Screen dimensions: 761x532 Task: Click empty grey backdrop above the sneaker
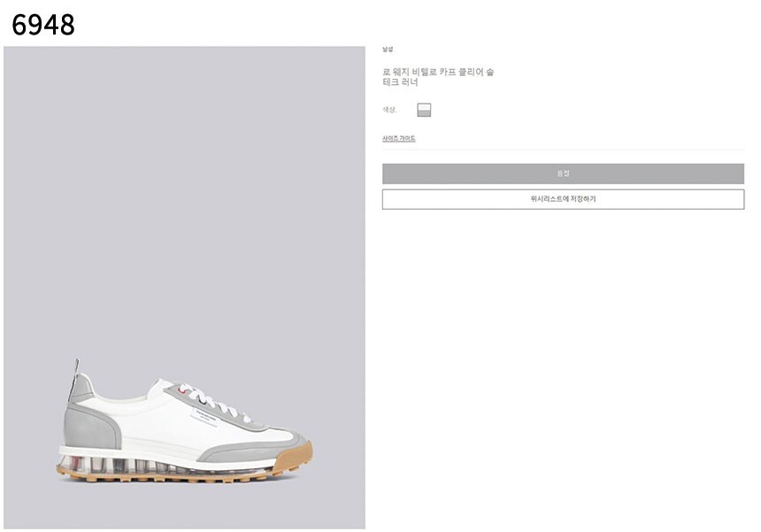coord(184,194)
